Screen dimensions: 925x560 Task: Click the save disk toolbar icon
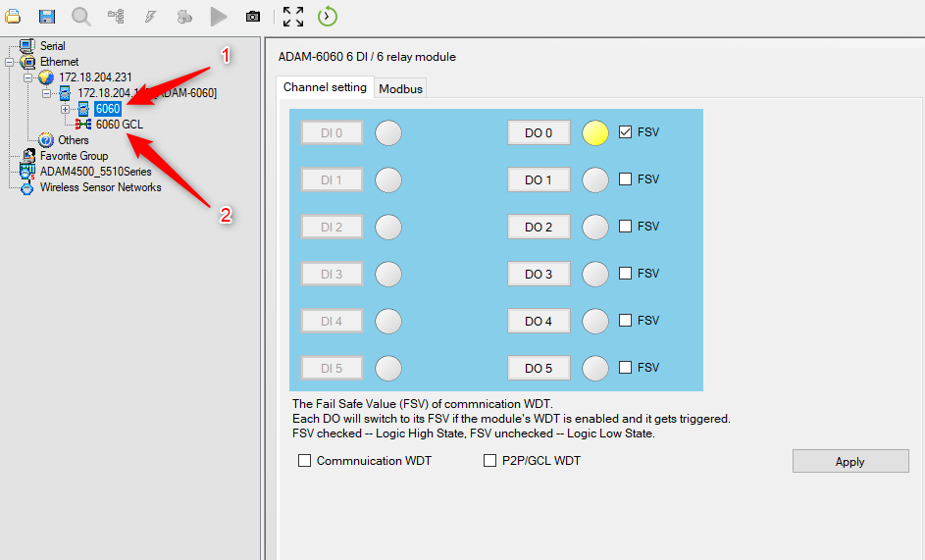(47, 16)
